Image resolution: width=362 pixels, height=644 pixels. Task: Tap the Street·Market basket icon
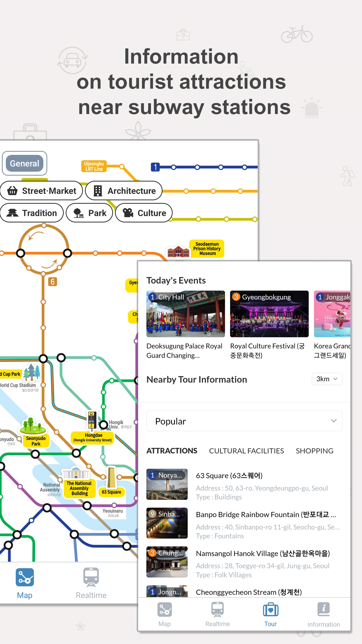click(x=12, y=191)
